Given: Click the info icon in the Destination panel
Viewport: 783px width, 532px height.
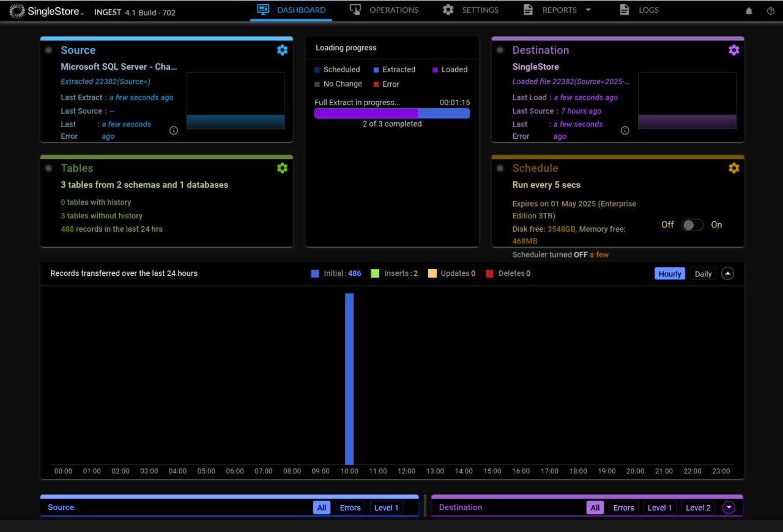Looking at the screenshot, I should (625, 130).
